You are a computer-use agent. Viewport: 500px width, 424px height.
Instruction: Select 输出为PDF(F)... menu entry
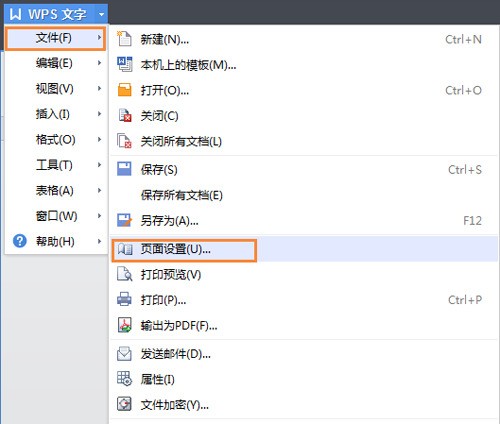pos(304,325)
